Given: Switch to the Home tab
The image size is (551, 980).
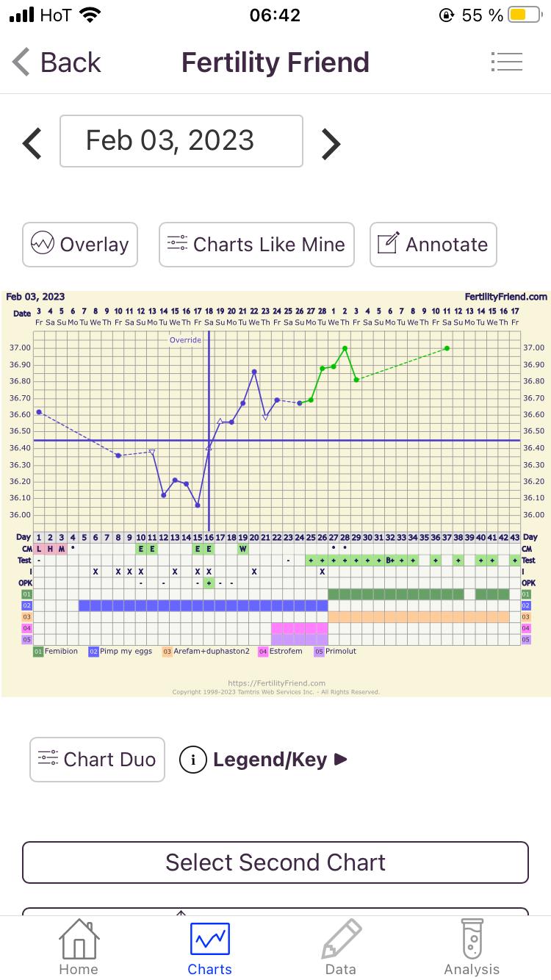Looking at the screenshot, I should point(79,946).
